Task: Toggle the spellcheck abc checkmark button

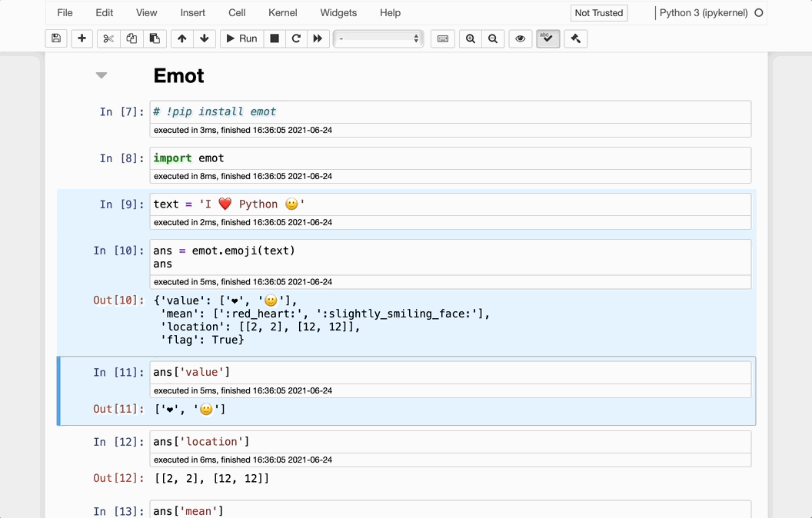Action: pos(547,38)
